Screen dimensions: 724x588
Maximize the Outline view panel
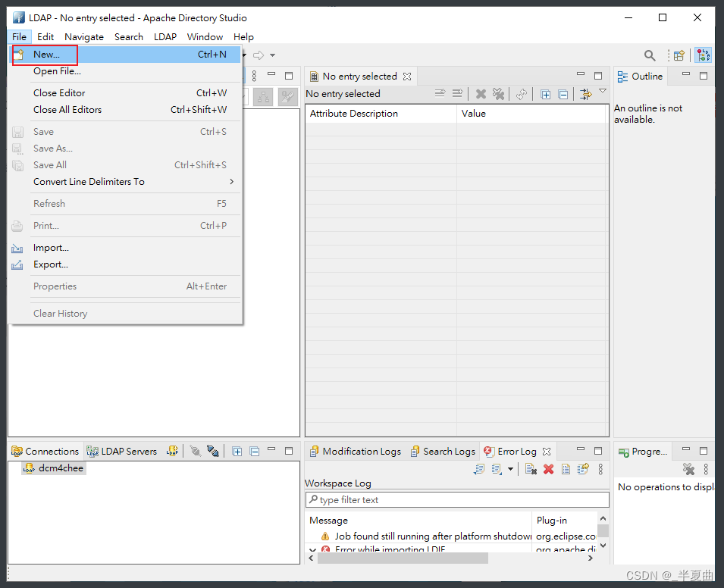(704, 76)
